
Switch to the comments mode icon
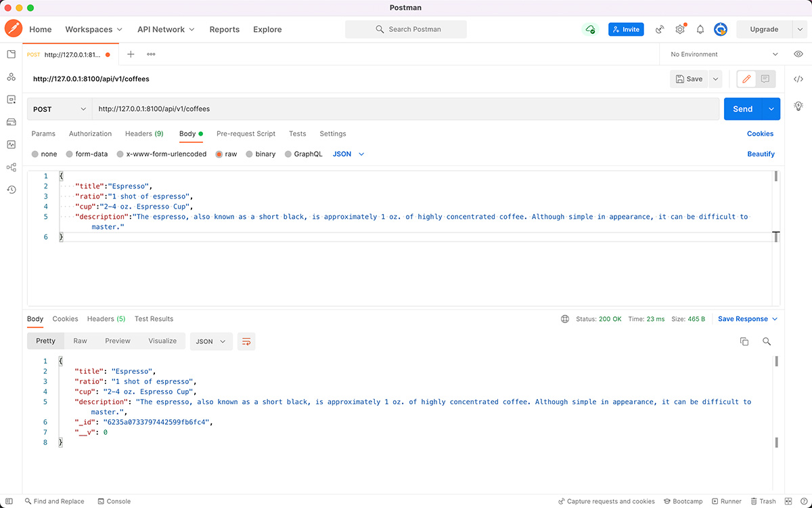[765, 79]
